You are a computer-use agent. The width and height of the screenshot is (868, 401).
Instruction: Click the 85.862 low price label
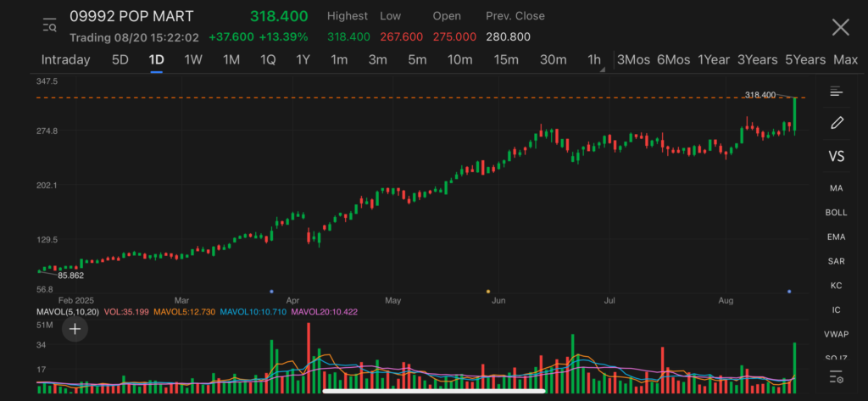point(71,276)
